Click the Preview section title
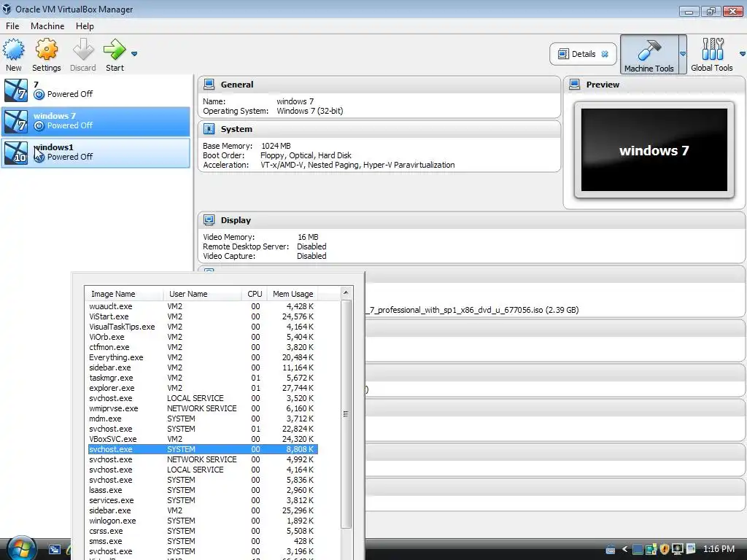This screenshot has height=560, width=747. pyautogui.click(x=603, y=85)
